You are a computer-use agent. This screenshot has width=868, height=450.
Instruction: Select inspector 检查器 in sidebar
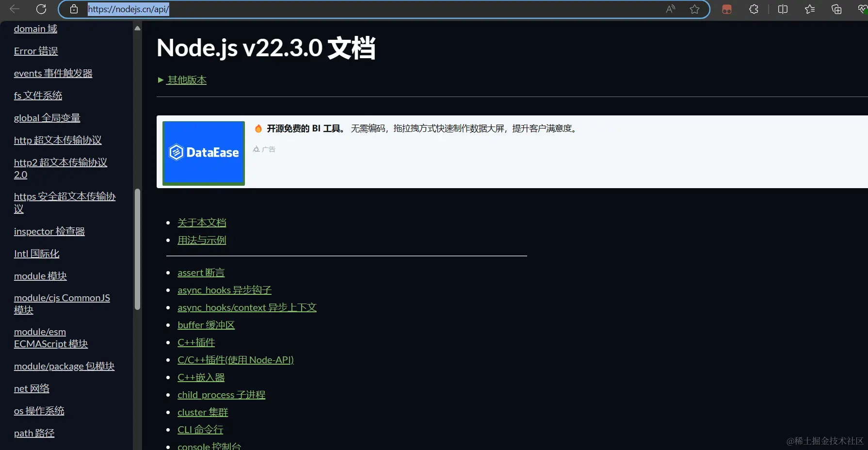tap(49, 231)
